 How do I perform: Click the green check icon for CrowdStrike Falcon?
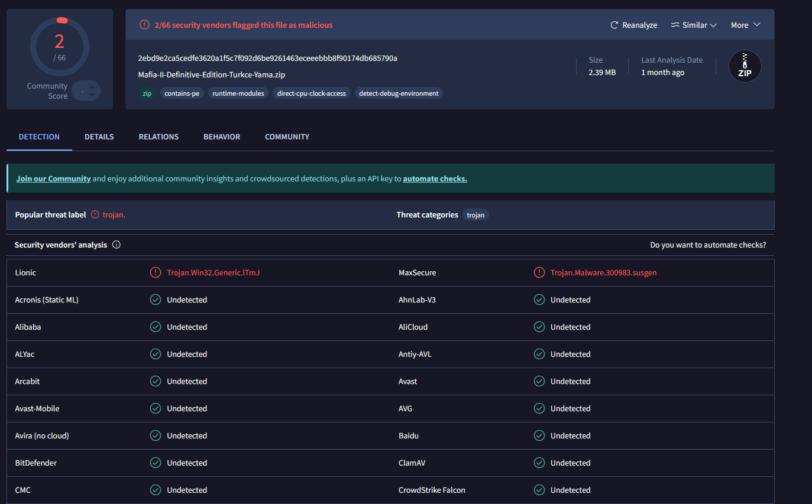[x=539, y=490]
